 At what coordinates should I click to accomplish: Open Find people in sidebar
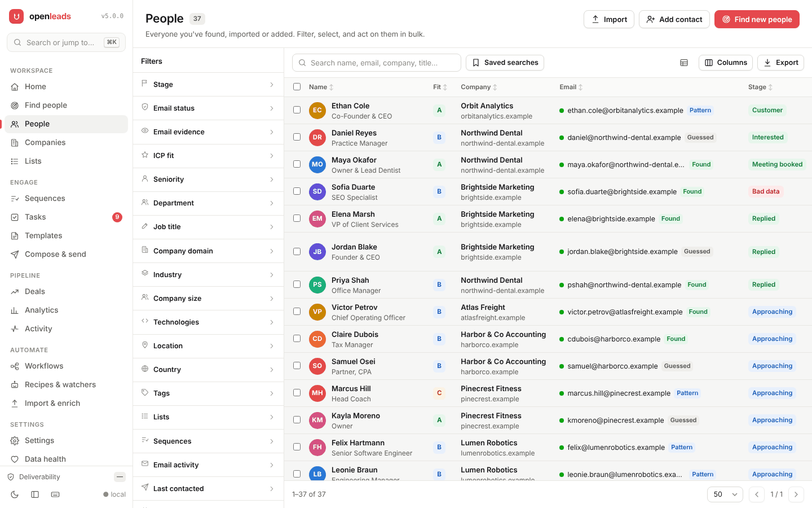click(x=66, y=105)
